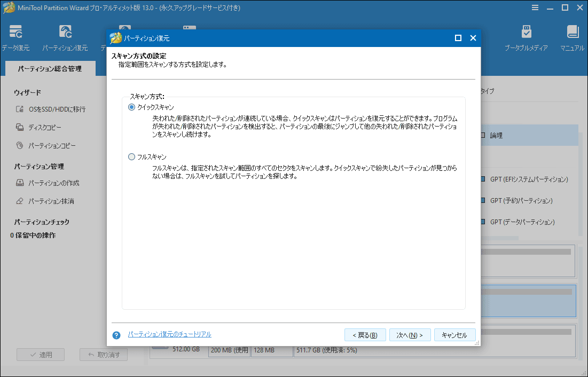Click the 200 MB partition block

point(229,350)
